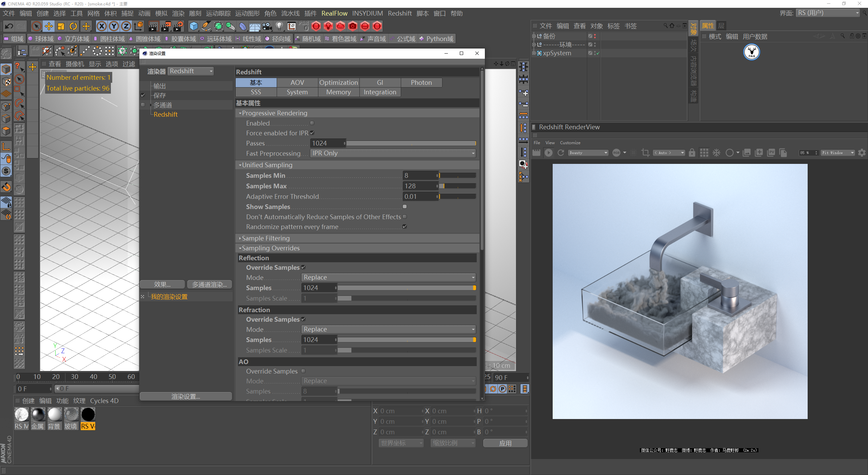Click the light bulb icon

click(279, 26)
